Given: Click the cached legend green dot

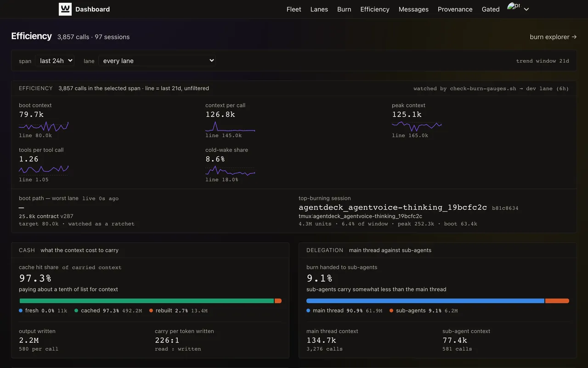Looking at the screenshot, I should pos(76,310).
